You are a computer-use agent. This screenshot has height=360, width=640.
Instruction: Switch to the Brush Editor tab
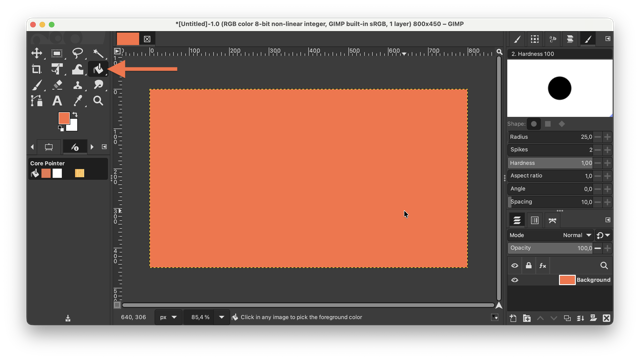click(588, 39)
